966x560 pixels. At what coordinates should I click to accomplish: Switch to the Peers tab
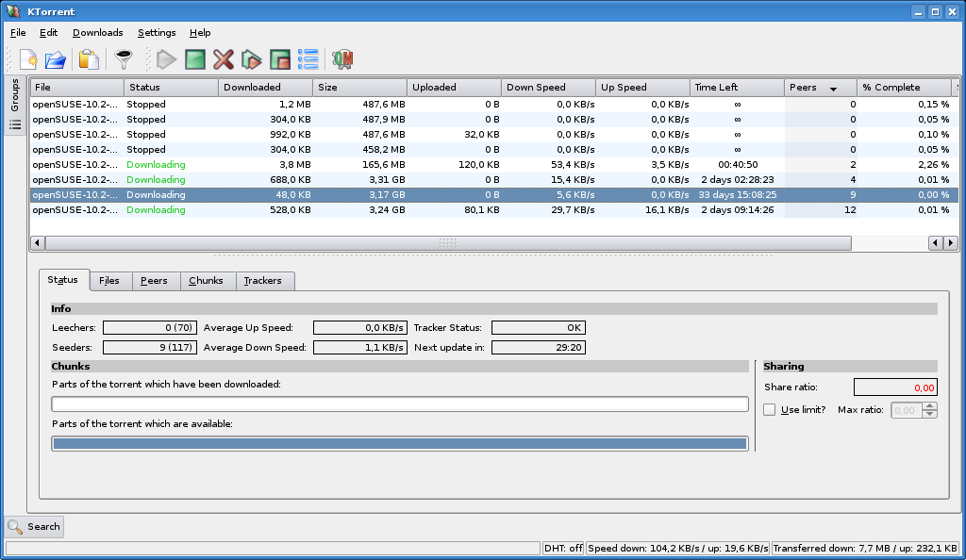point(154,281)
